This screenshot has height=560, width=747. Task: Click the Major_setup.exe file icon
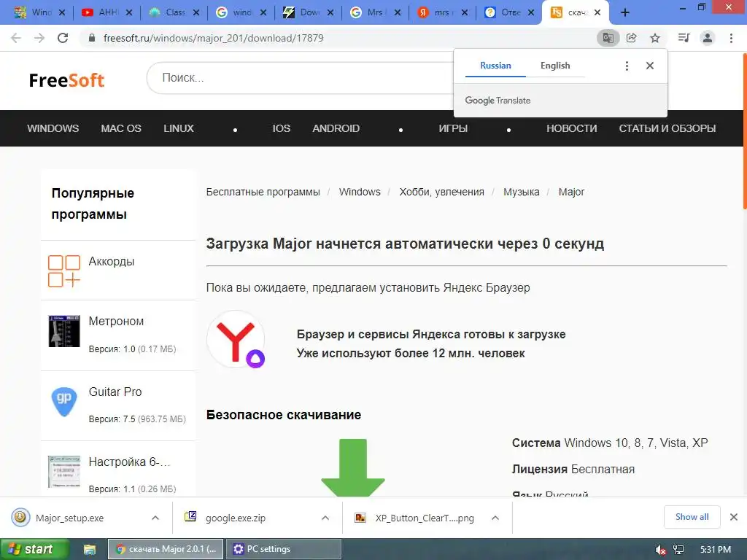pyautogui.click(x=20, y=517)
